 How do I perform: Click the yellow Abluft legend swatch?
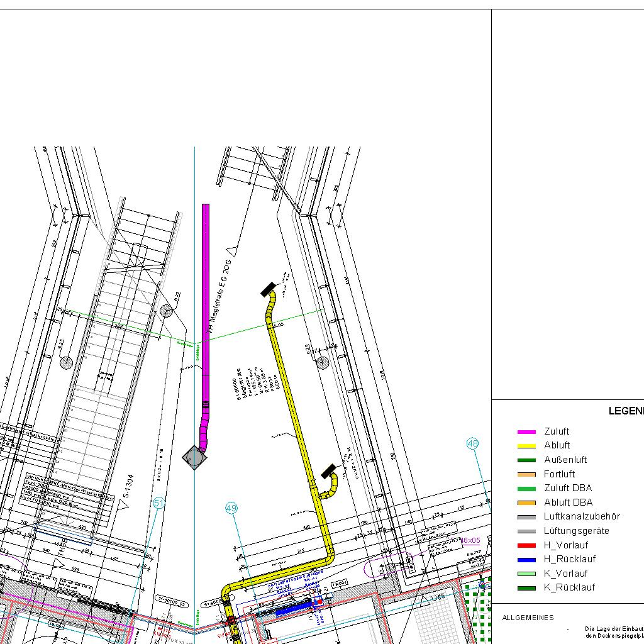pyautogui.click(x=526, y=446)
